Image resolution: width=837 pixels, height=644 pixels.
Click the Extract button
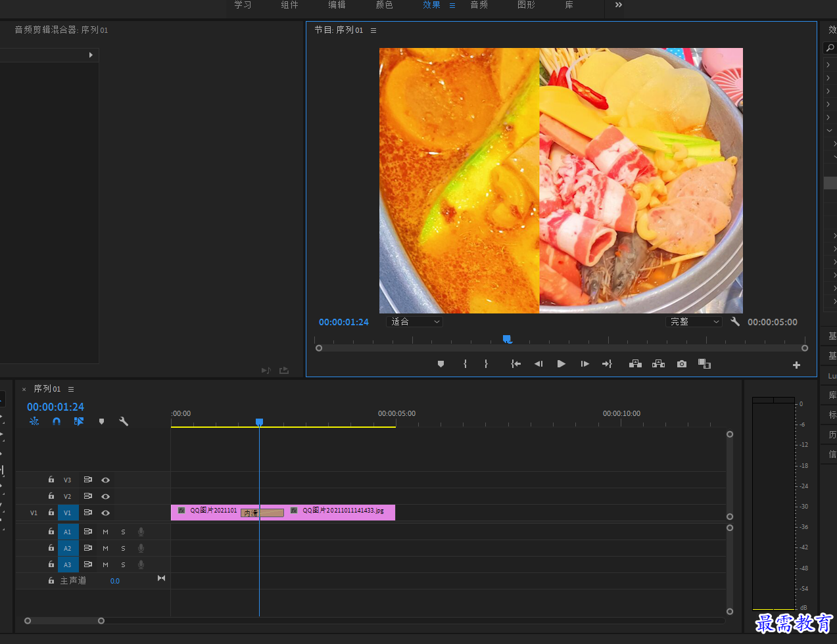tap(658, 364)
